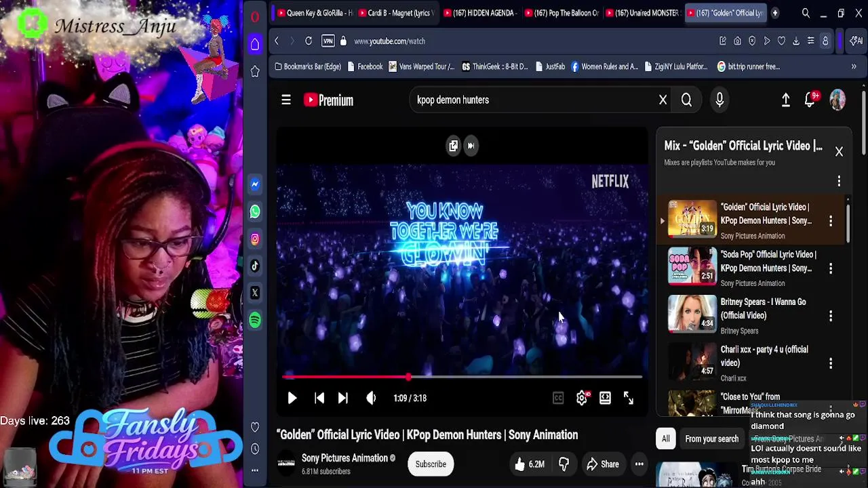Switch to HIDDEN AGENDA tab
Image resolution: width=868 pixels, height=488 pixels.
pos(480,13)
